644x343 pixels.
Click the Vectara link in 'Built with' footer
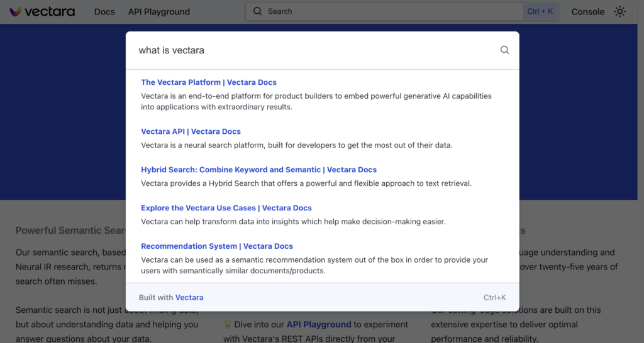(x=189, y=297)
